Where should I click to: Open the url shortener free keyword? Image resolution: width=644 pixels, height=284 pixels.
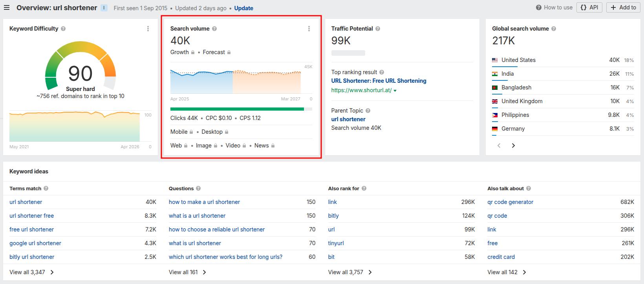tap(31, 216)
